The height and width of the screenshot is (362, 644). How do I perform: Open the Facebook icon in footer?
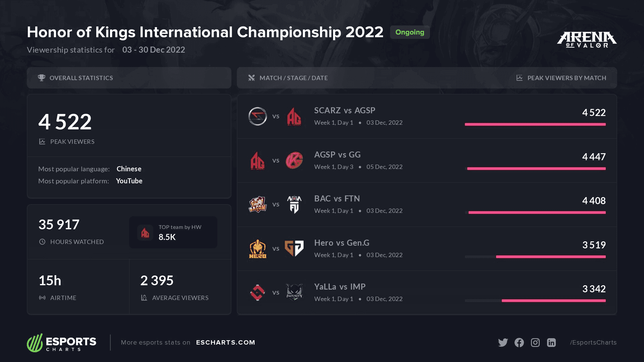[x=519, y=342]
